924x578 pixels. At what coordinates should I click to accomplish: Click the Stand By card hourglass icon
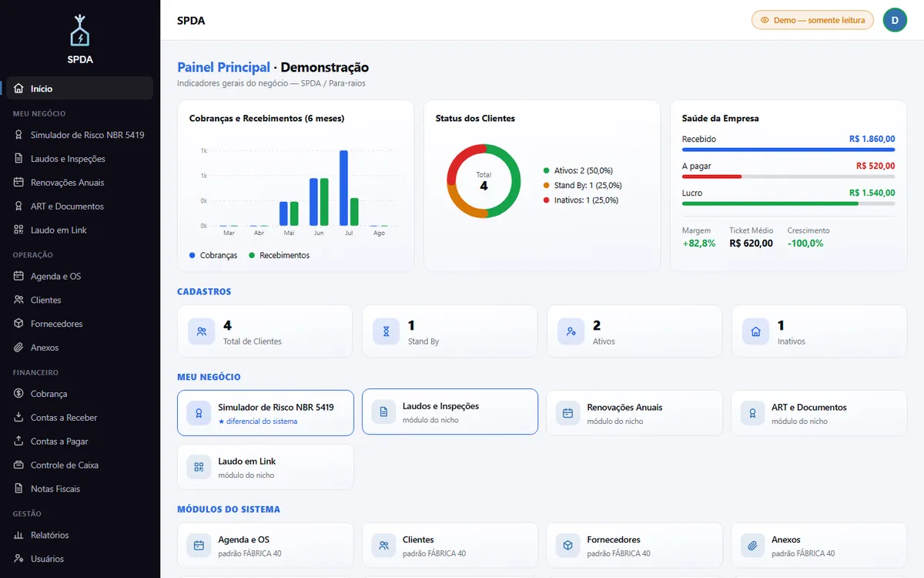pos(386,331)
